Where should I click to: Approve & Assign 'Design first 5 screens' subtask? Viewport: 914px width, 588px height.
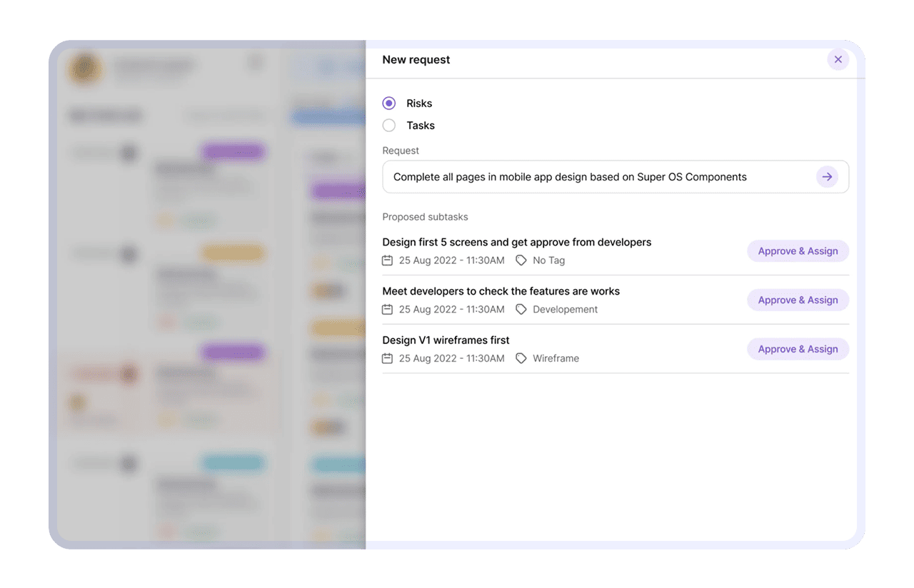(798, 251)
